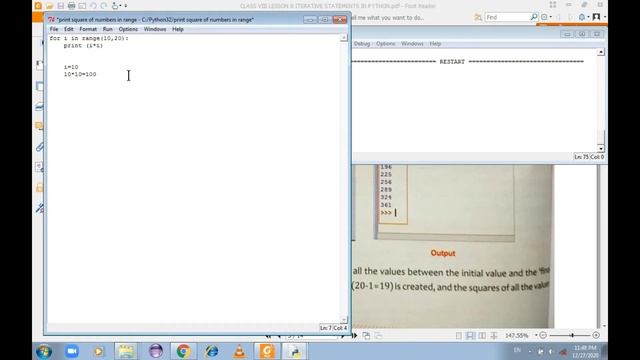Screen dimensions: 640x360
Task: Click the EN language indicator in the tray
Action: tap(517, 350)
